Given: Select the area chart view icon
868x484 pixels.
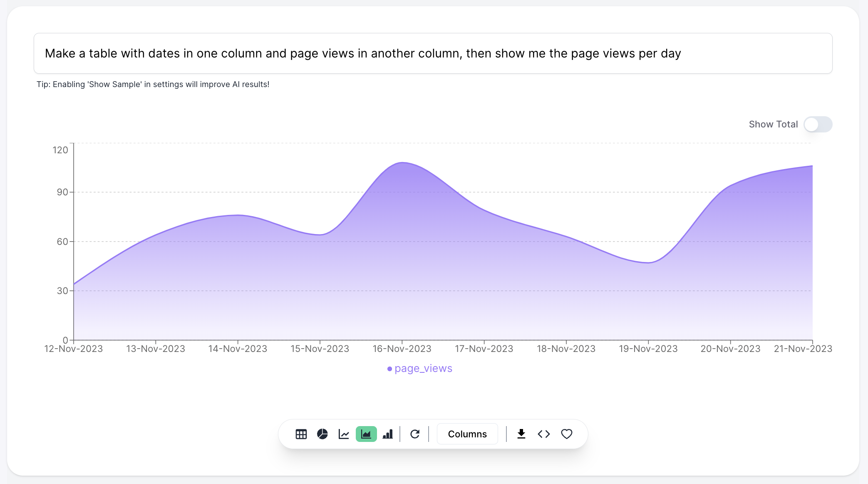Looking at the screenshot, I should 366,434.
